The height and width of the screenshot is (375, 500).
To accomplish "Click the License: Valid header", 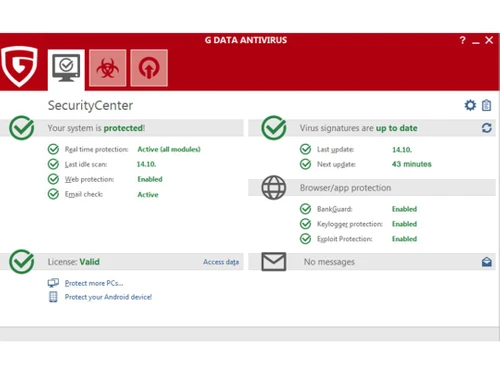I will click(74, 262).
